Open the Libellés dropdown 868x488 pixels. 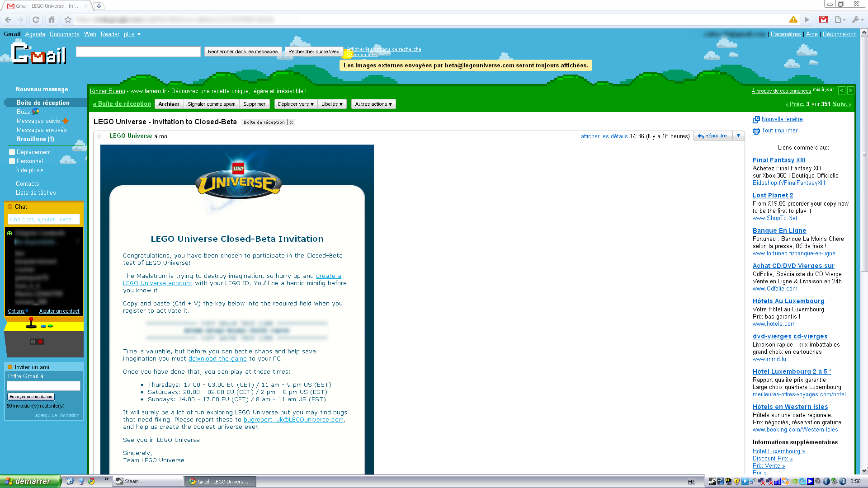[x=332, y=104]
